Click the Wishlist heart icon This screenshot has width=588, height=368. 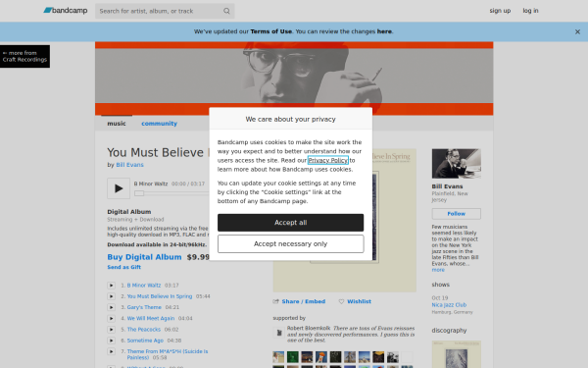click(341, 301)
